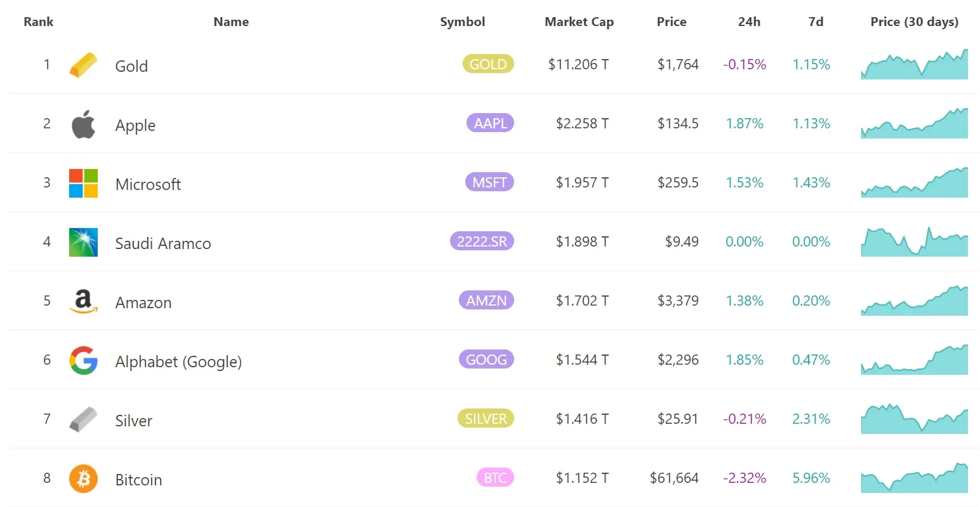Click the Apple logo icon
Viewport: 980px width, 507px height.
pos(83,124)
